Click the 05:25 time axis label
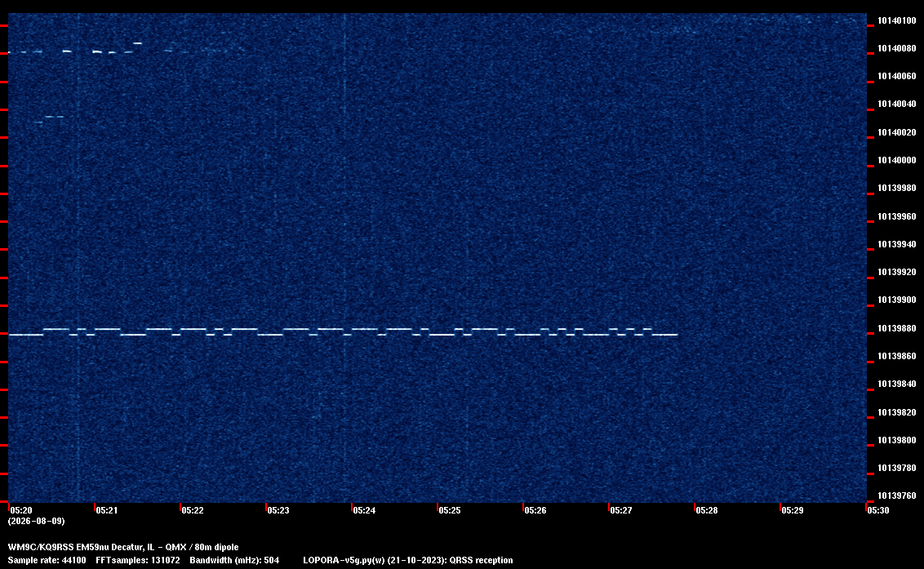 (x=450, y=510)
